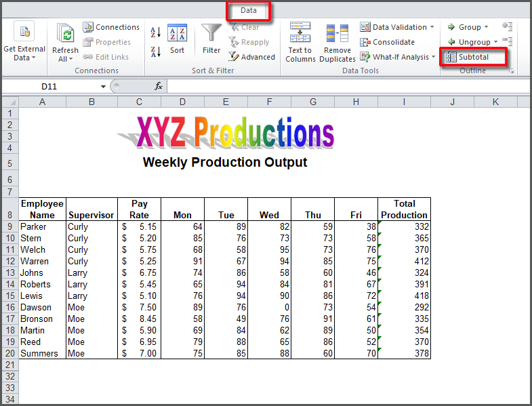Expand the Group dropdown arrow
The width and height of the screenshot is (532, 406).
point(486,27)
